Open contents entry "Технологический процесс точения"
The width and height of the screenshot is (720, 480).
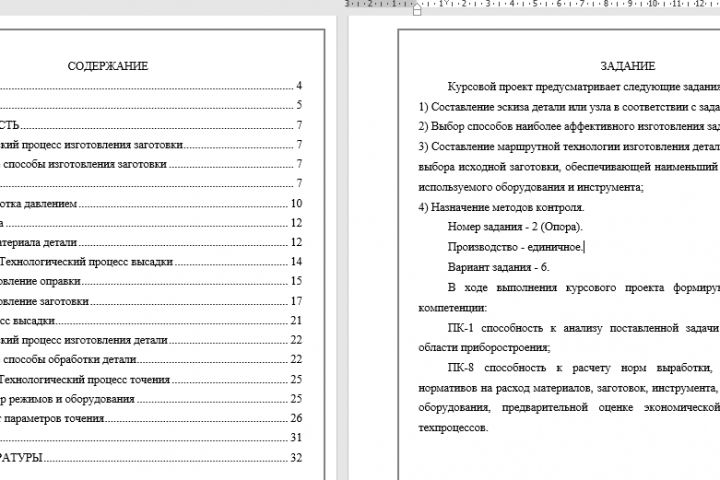click(151, 379)
